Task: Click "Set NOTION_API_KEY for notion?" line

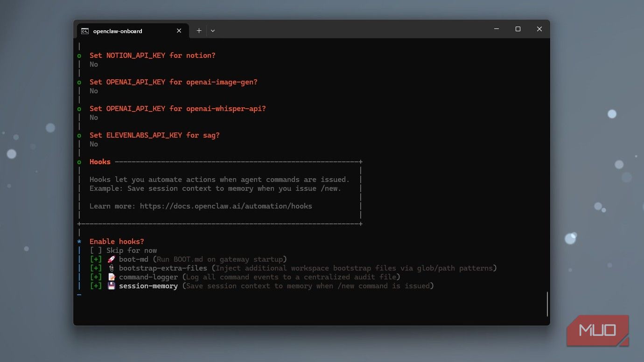Action: (153, 56)
